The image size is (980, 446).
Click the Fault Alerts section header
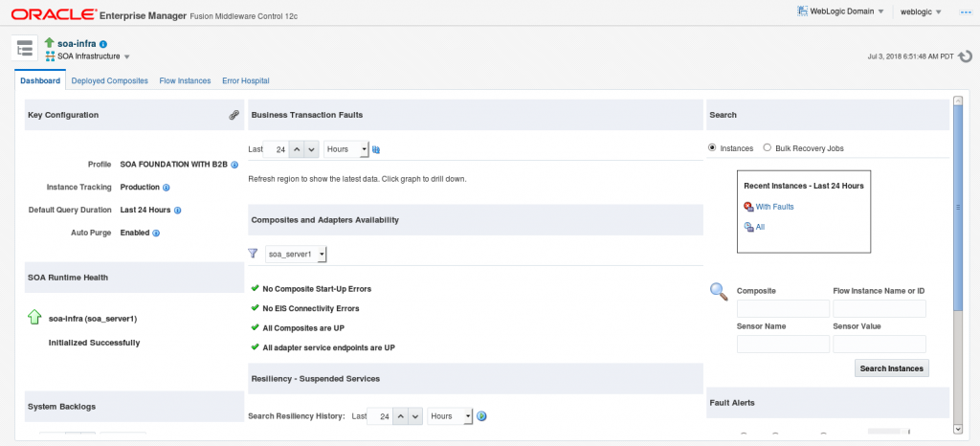point(828,403)
